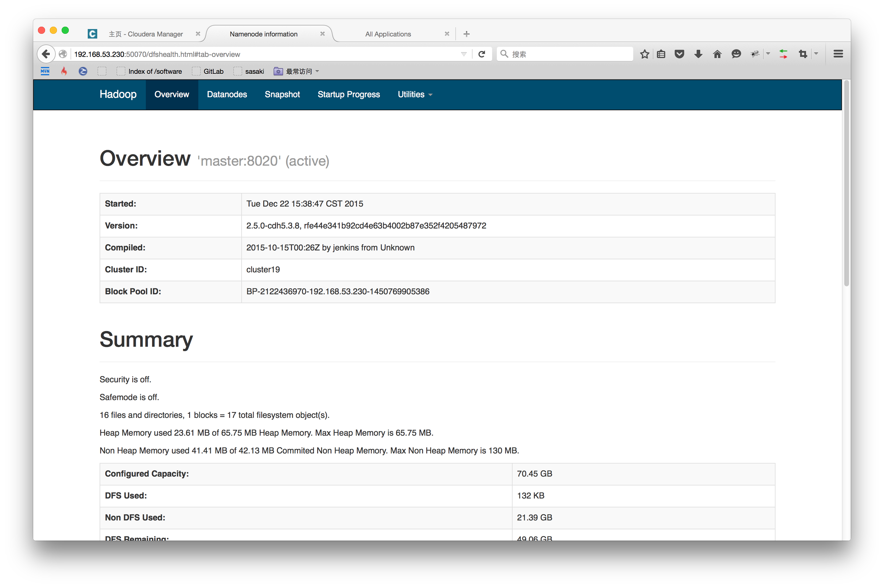Switch to the All Applications tab
The height and width of the screenshot is (588, 884).
pyautogui.click(x=388, y=34)
